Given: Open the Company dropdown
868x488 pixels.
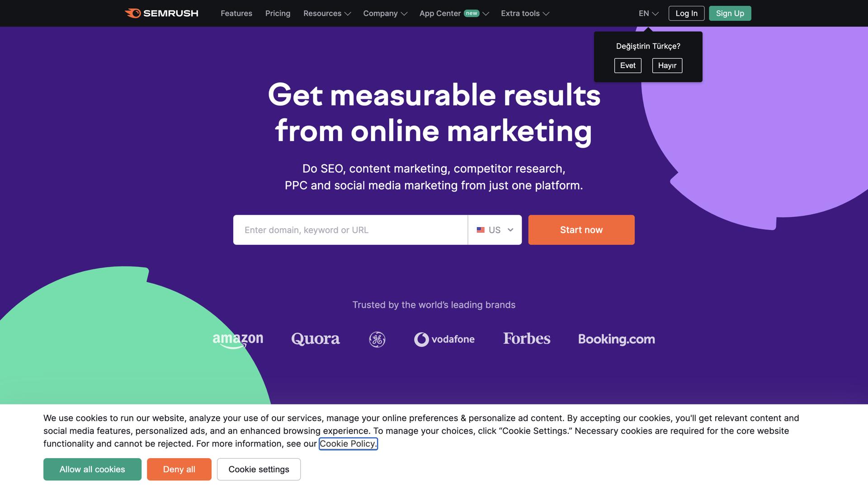Looking at the screenshot, I should point(385,13).
